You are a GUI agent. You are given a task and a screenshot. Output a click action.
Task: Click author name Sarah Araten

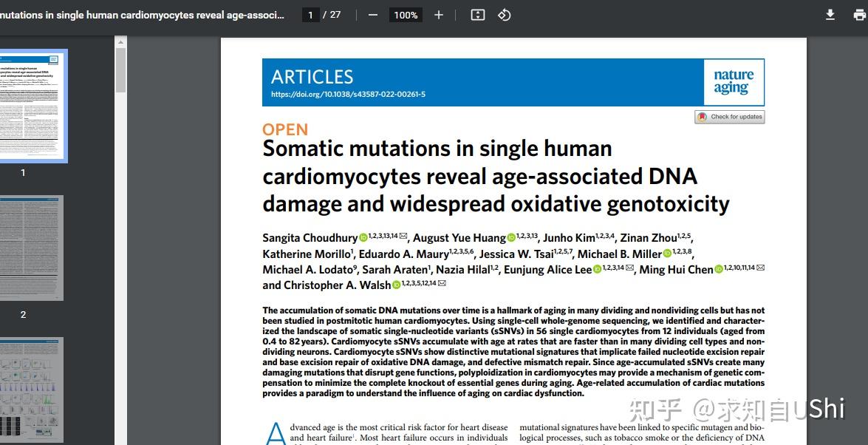pyautogui.click(x=394, y=270)
